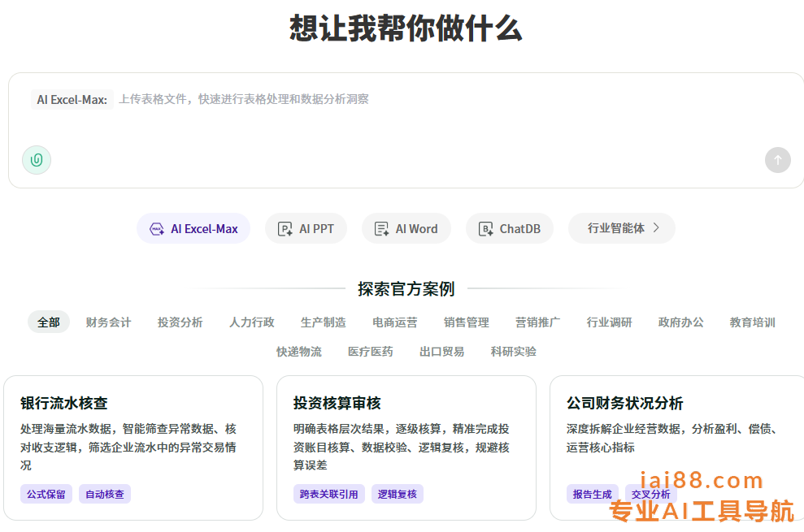Viewport: 804px width, 532px height.
Task: Open the 银行流水核查 case card
Action: pyautogui.click(x=133, y=448)
